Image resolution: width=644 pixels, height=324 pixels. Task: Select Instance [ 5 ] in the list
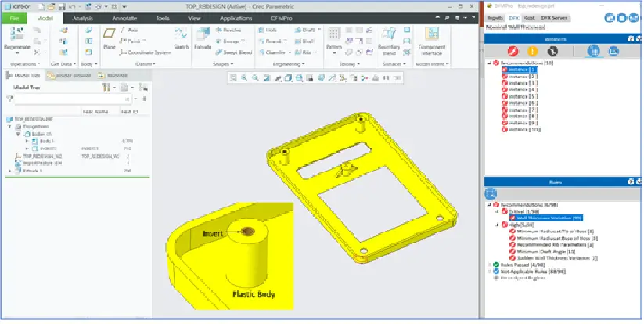tap(520, 96)
